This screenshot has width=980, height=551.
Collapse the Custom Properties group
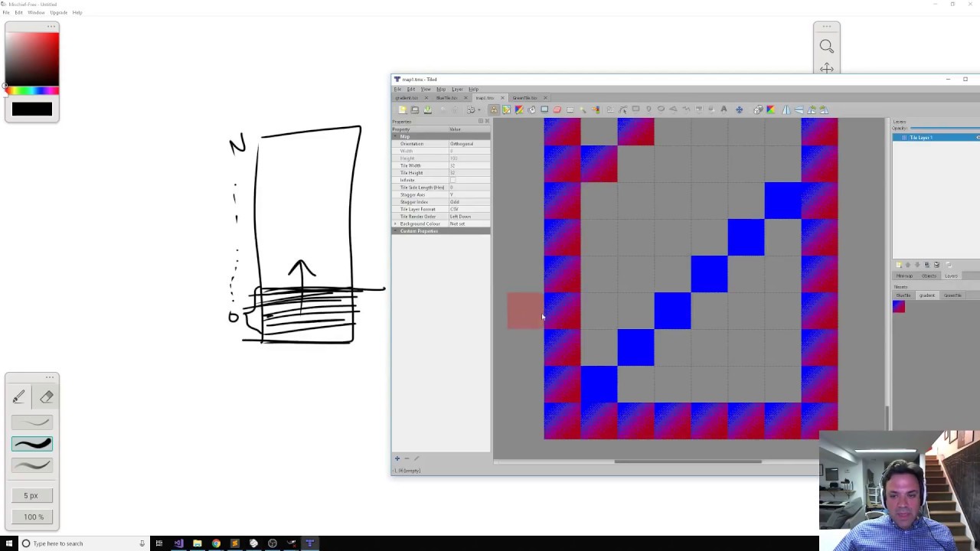(396, 231)
